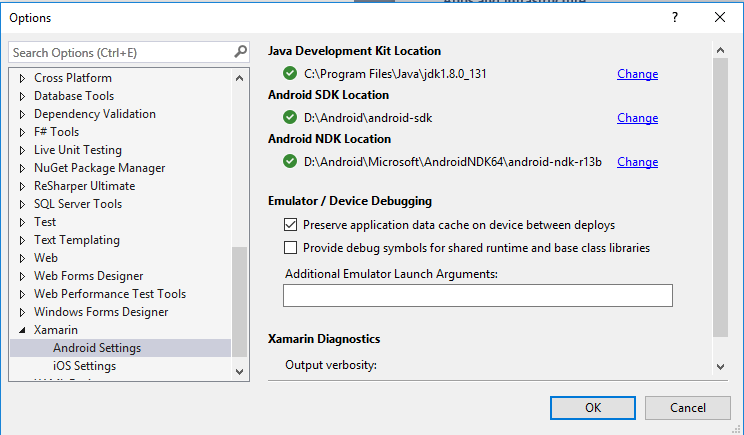
Task: Select the Windows Forms Designer label
Action: (x=101, y=312)
